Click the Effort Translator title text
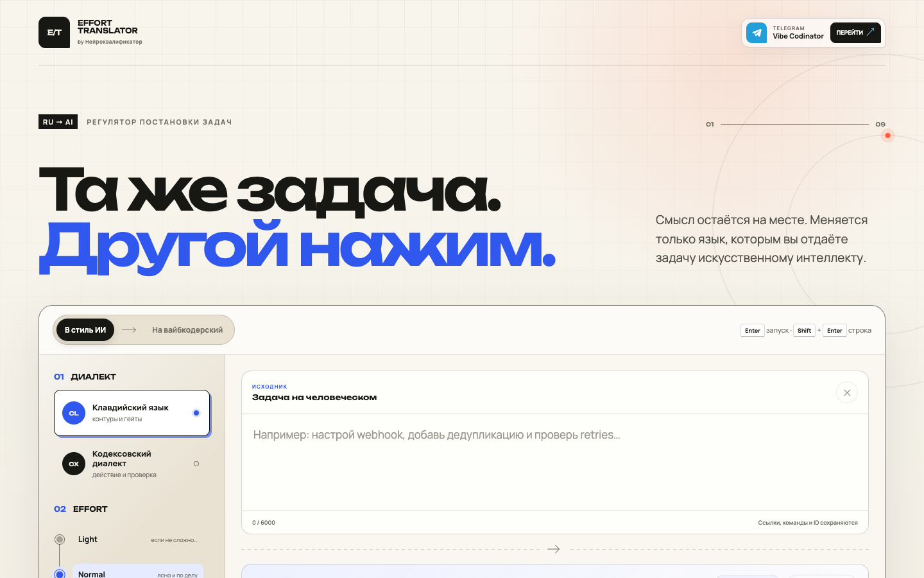The image size is (924, 578). point(107,27)
